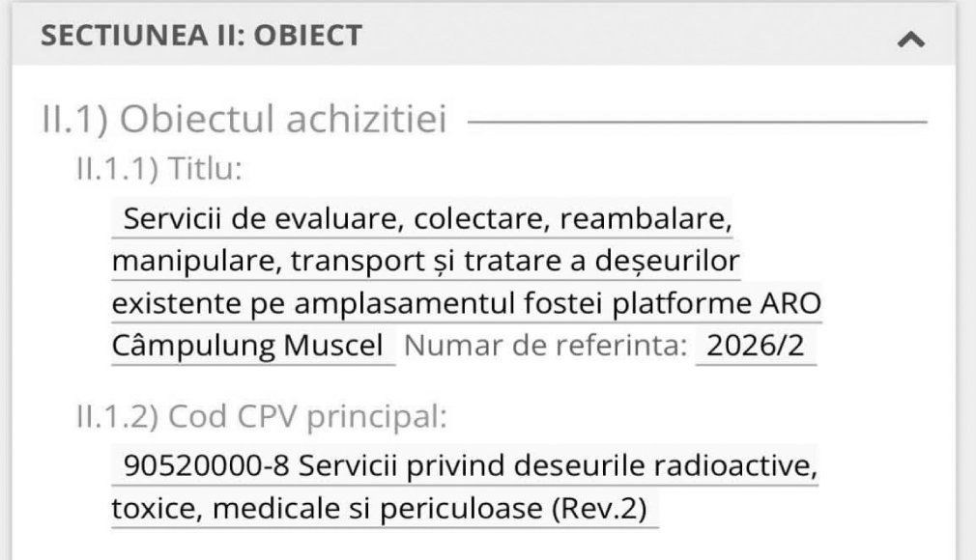Click the SECTIUNEA II: OBIECT header text
This screenshot has height=560, width=976.
tap(201, 36)
